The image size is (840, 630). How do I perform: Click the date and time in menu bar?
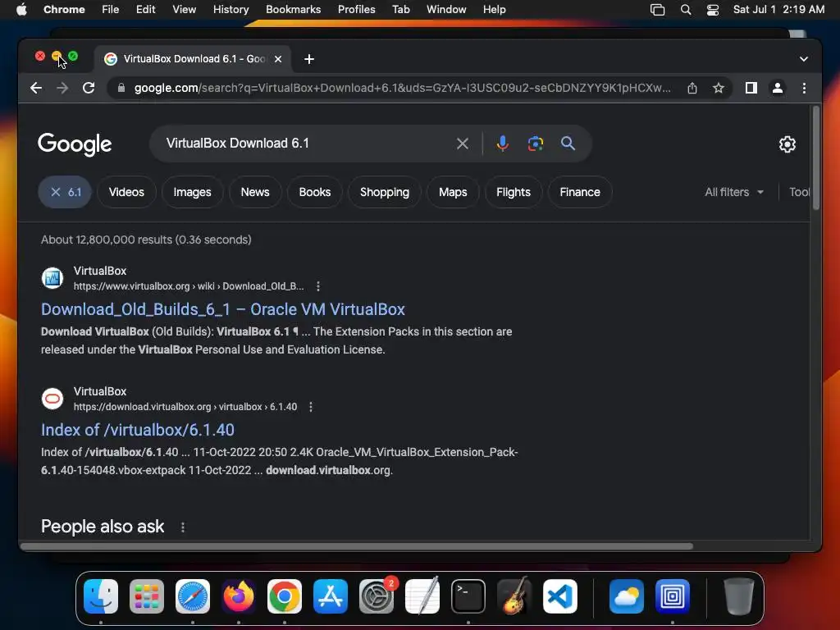pos(778,10)
